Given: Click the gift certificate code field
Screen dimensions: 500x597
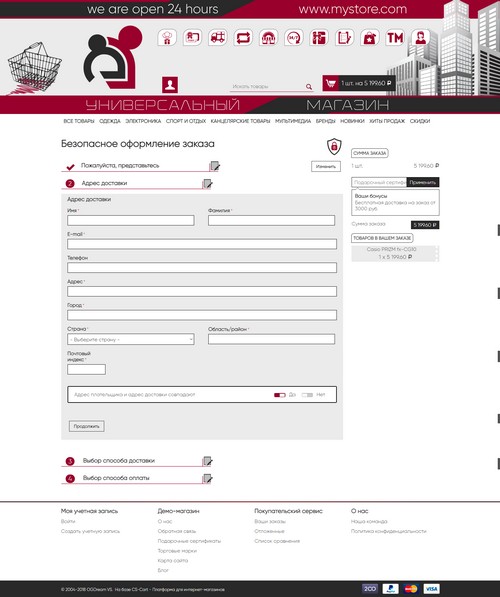Looking at the screenshot, I should (x=379, y=182).
